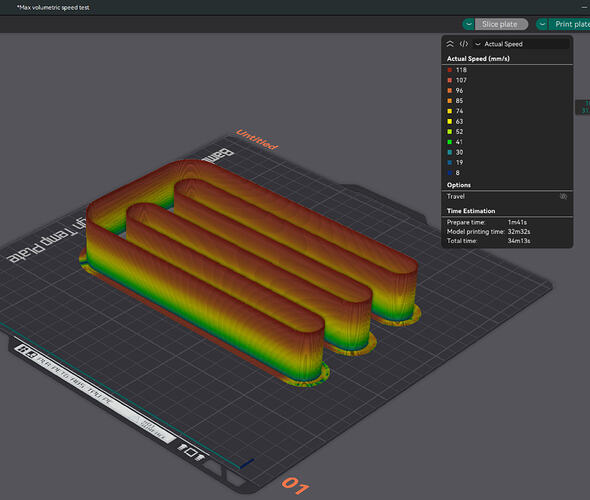590x500 pixels.
Task: Click the Slice plate button
Action: [x=501, y=24]
